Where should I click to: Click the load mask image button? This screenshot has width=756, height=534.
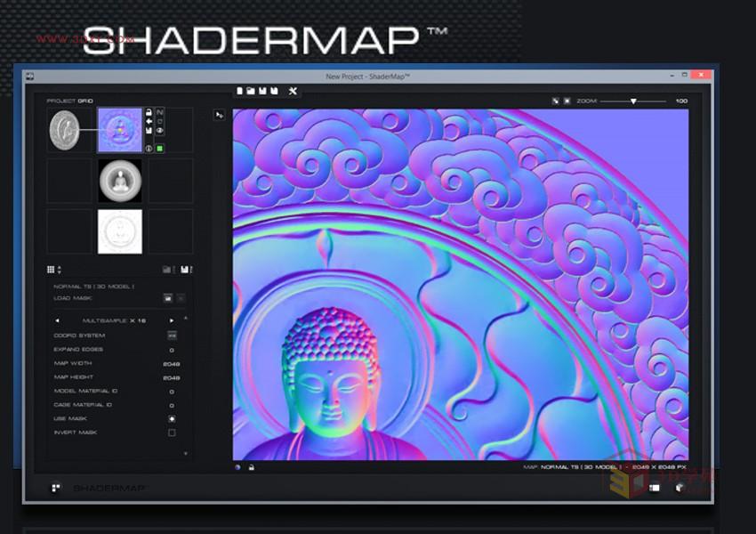click(168, 298)
